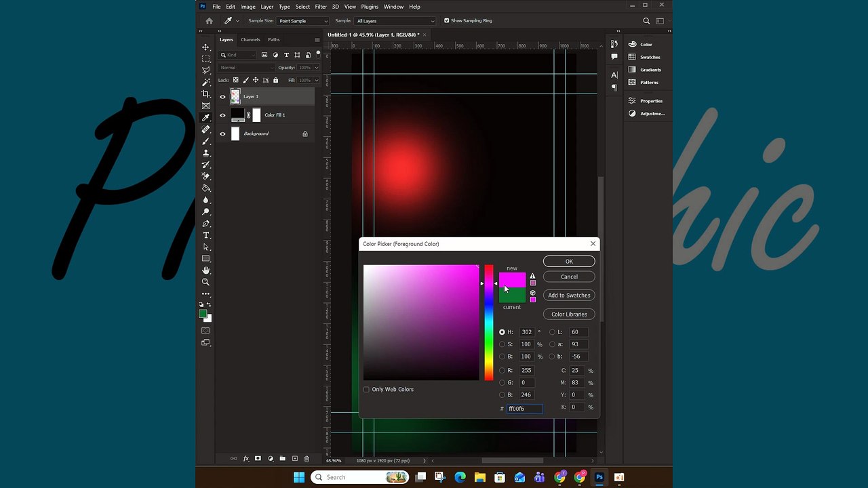Toggle Quick Mask mode icon
Image resolution: width=868 pixels, height=488 pixels.
coord(205,331)
